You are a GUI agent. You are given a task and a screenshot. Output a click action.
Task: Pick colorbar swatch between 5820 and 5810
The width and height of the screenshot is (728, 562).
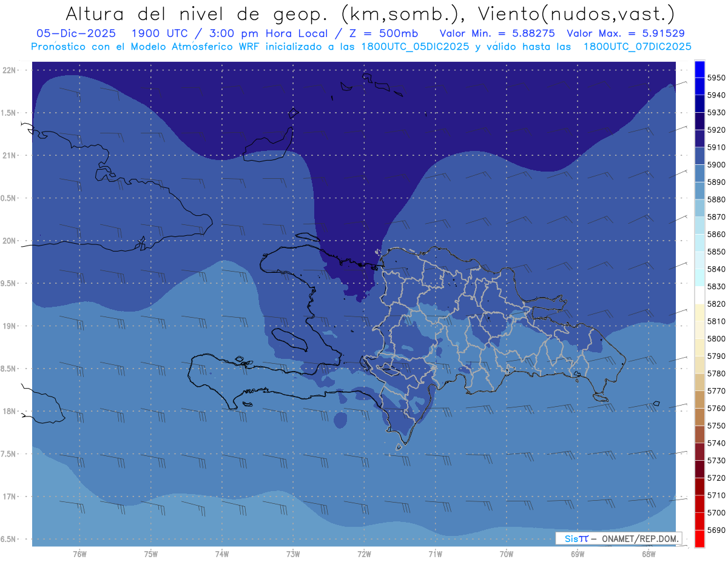pyautogui.click(x=699, y=313)
